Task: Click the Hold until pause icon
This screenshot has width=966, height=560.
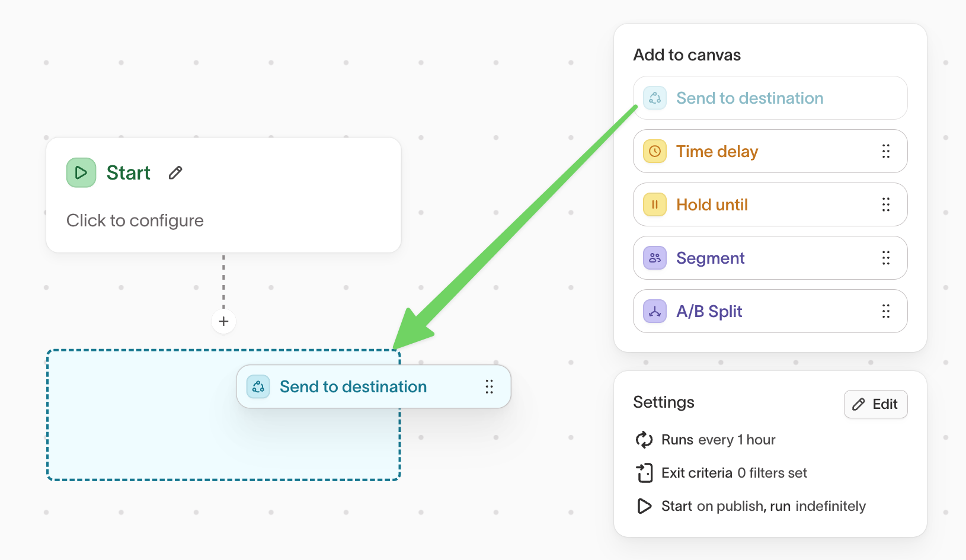Action: 654,204
